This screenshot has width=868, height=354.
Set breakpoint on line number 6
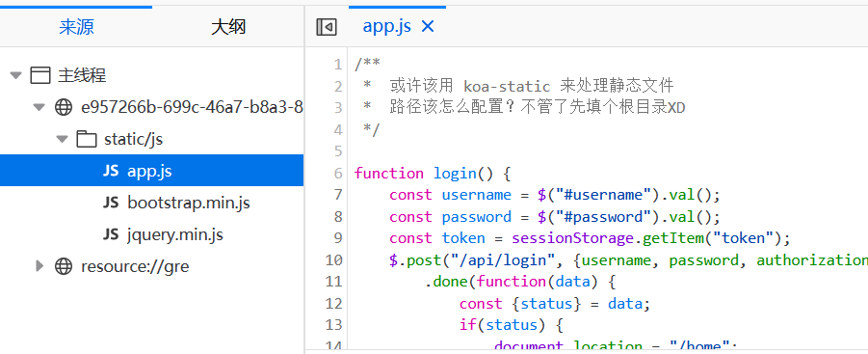(x=338, y=174)
